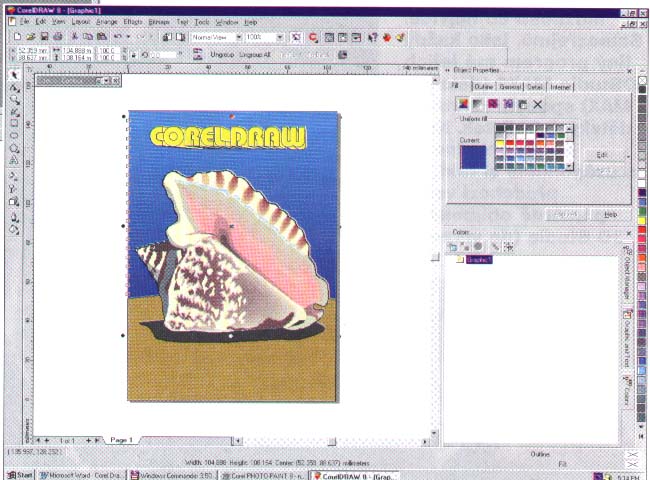Switch to the General tab in Object Properties

(509, 86)
